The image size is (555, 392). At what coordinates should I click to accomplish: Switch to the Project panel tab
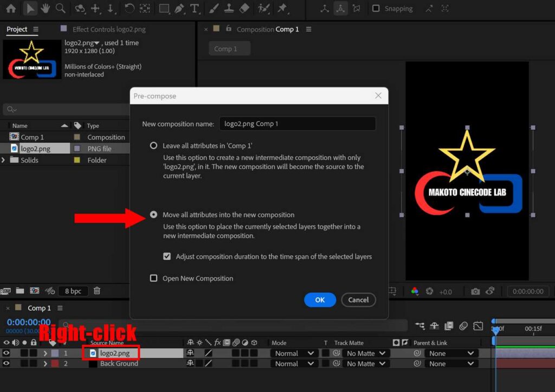(17, 29)
